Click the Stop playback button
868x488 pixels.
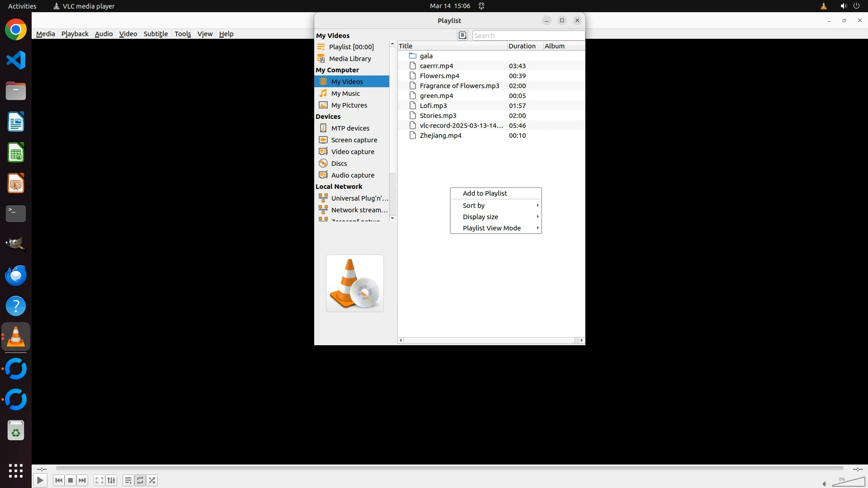71,480
